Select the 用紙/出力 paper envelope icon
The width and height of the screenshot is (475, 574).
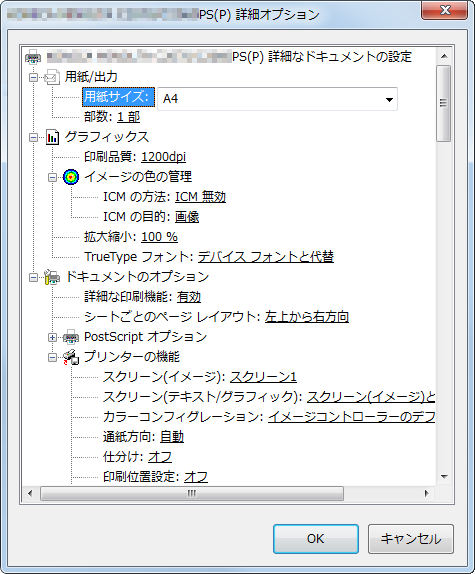(x=52, y=77)
